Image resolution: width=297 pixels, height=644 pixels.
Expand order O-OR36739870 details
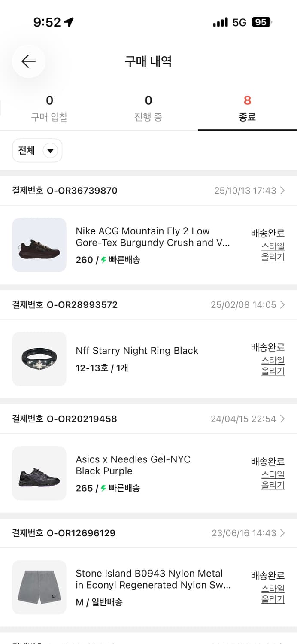point(283,191)
